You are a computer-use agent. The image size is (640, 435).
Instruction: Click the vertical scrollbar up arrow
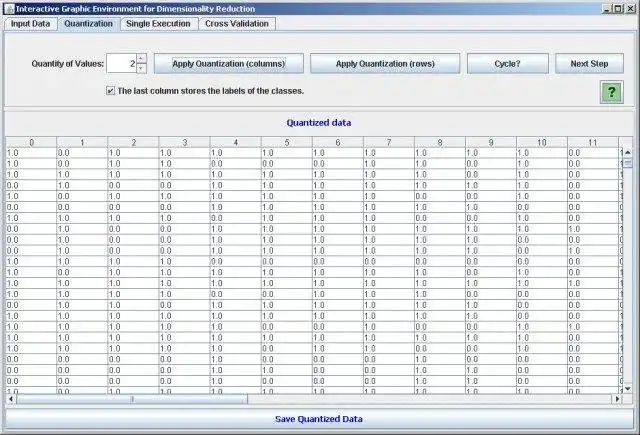tap(628, 152)
